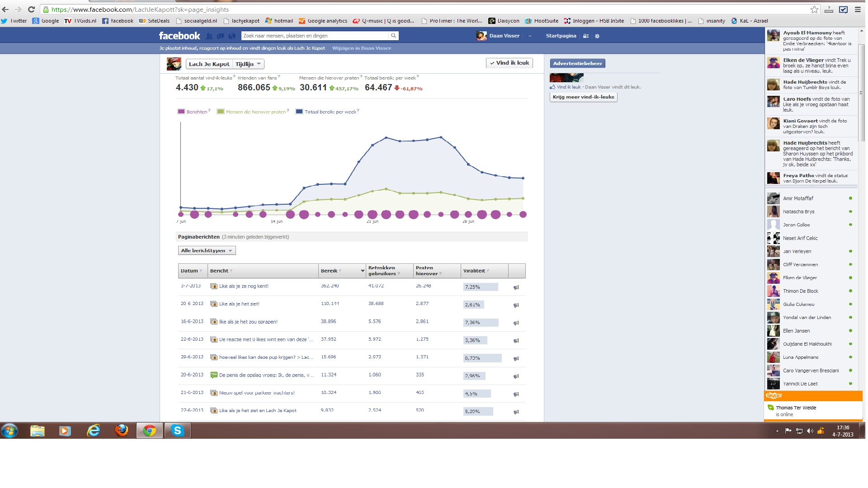
Task: Promote post 'hoeveel likes kan deze pup'
Action: [x=516, y=359]
